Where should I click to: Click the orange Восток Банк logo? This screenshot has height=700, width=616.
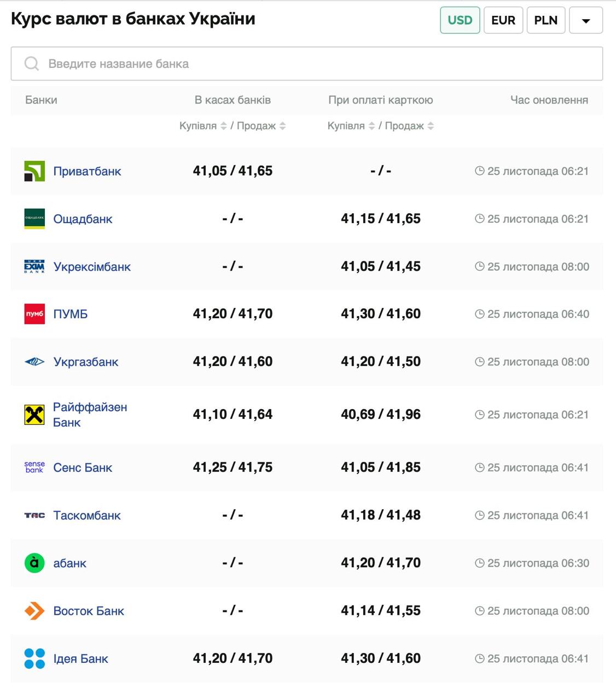(34, 611)
